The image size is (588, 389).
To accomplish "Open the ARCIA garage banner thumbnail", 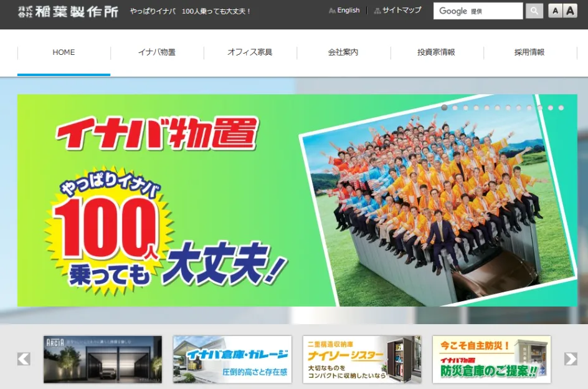I will coord(103,359).
